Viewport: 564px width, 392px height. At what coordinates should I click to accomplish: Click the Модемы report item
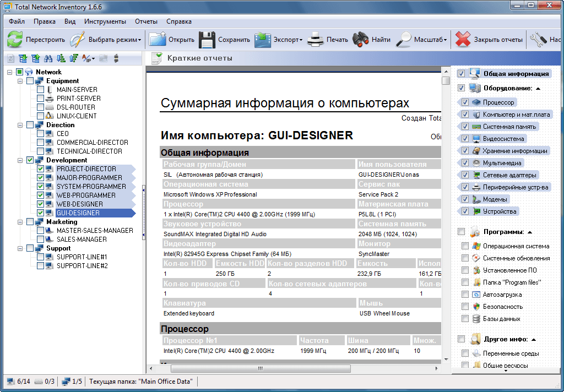click(x=495, y=199)
